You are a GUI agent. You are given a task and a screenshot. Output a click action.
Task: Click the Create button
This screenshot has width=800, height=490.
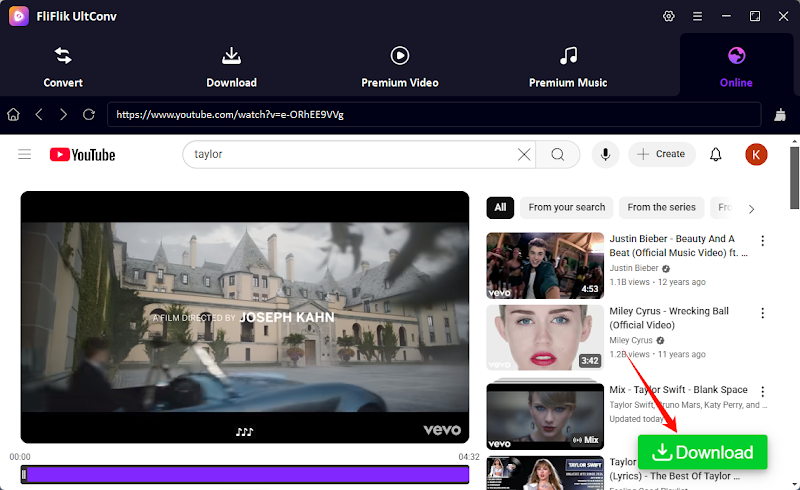click(x=662, y=154)
